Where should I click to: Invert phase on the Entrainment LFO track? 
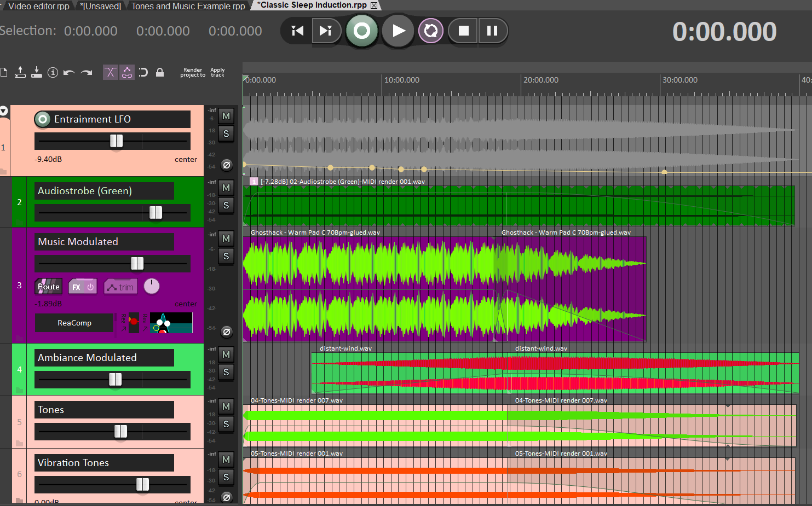point(226,165)
